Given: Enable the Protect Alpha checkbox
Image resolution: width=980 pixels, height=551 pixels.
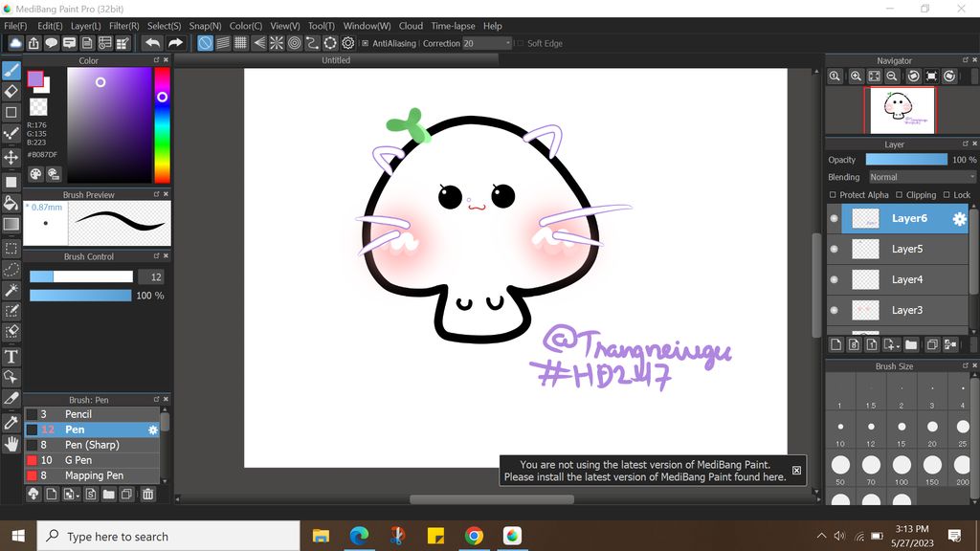Looking at the screenshot, I should pyautogui.click(x=833, y=195).
